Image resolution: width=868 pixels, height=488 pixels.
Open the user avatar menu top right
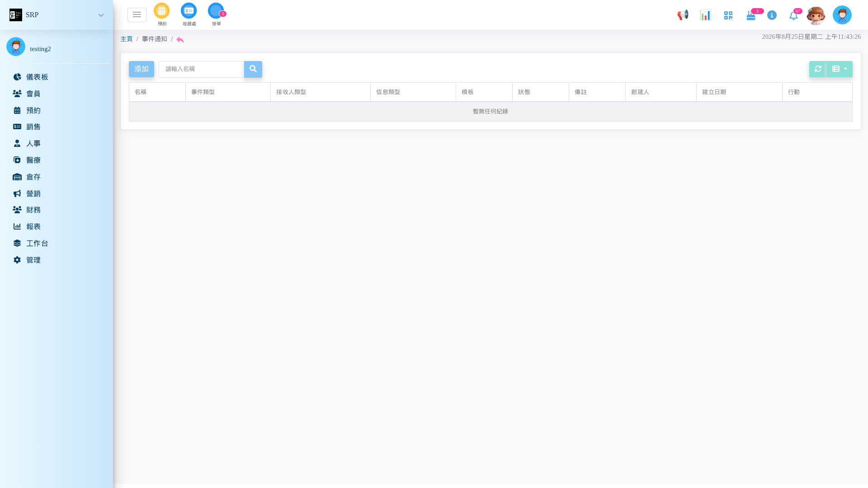(x=842, y=15)
